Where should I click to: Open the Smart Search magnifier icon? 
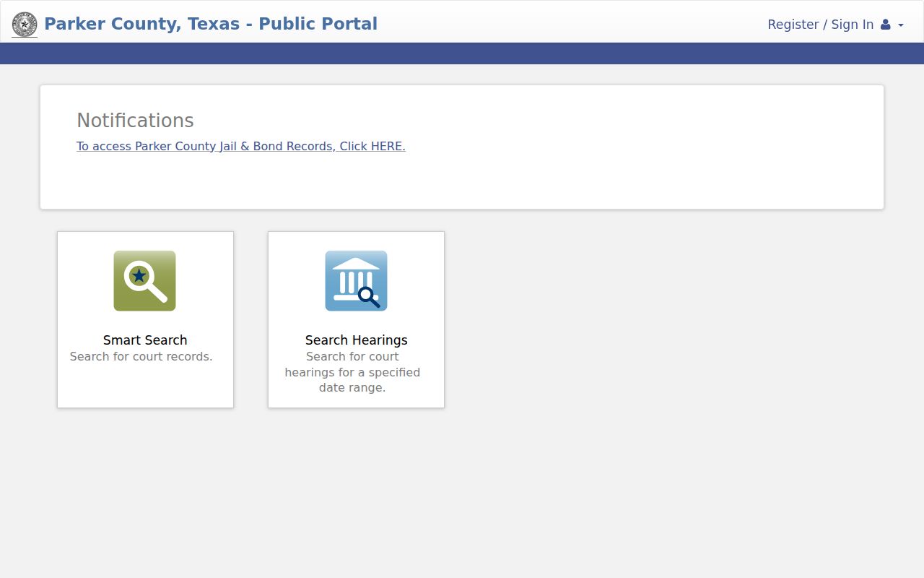pos(144,281)
